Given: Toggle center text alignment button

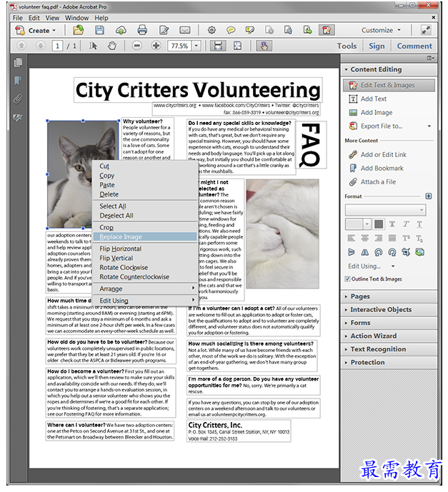Looking at the screenshot, I should (x=365, y=239).
